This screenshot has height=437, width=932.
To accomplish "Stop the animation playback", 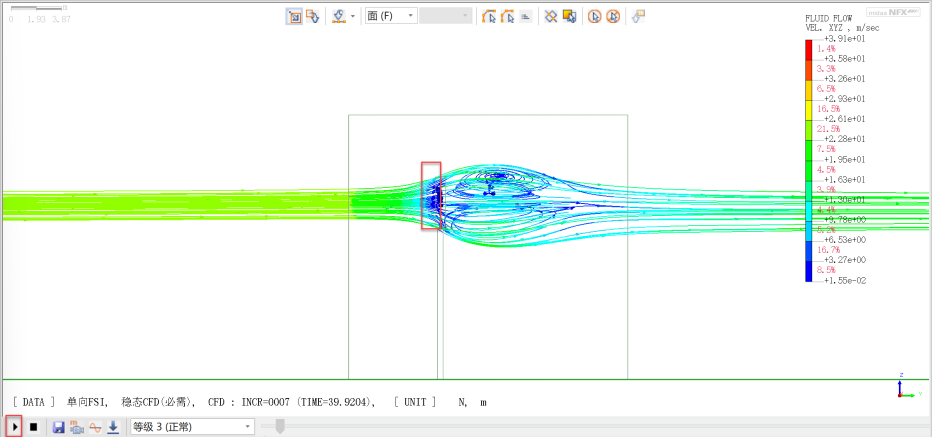I will tap(33, 427).
